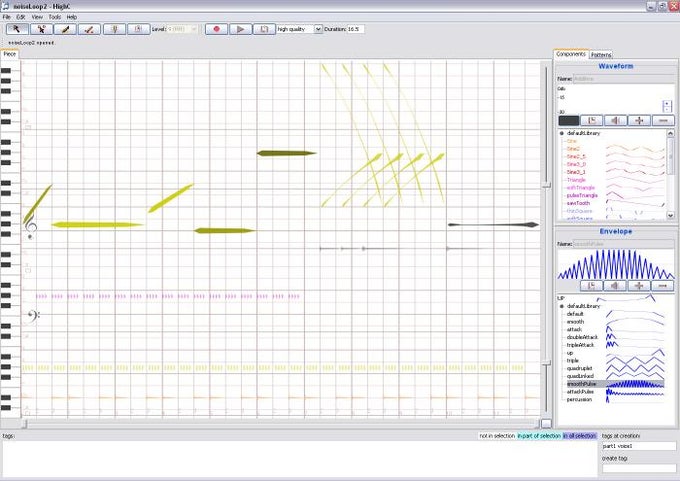The image size is (680, 481).
Task: Collapse the Envelope defaultLibrary node
Action: tap(562, 306)
